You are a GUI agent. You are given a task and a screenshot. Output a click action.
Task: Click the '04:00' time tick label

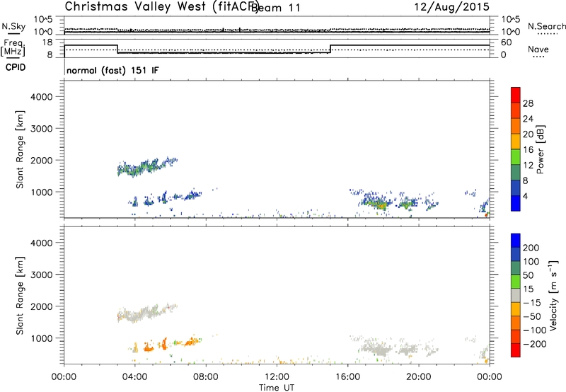point(135,377)
